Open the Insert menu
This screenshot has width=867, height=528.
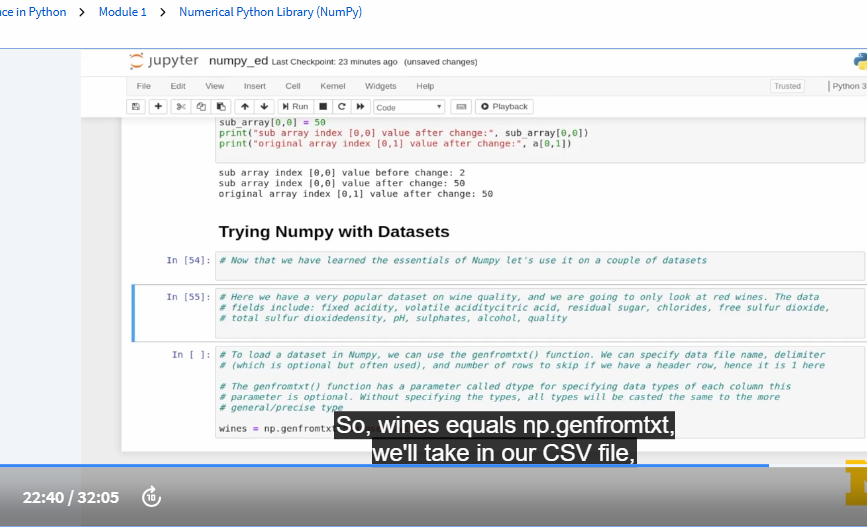point(255,86)
